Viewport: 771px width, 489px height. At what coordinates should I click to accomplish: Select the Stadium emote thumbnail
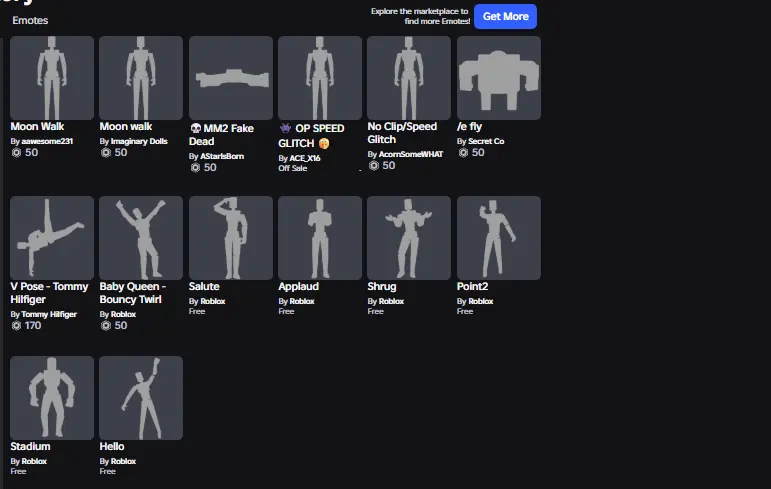pos(52,397)
